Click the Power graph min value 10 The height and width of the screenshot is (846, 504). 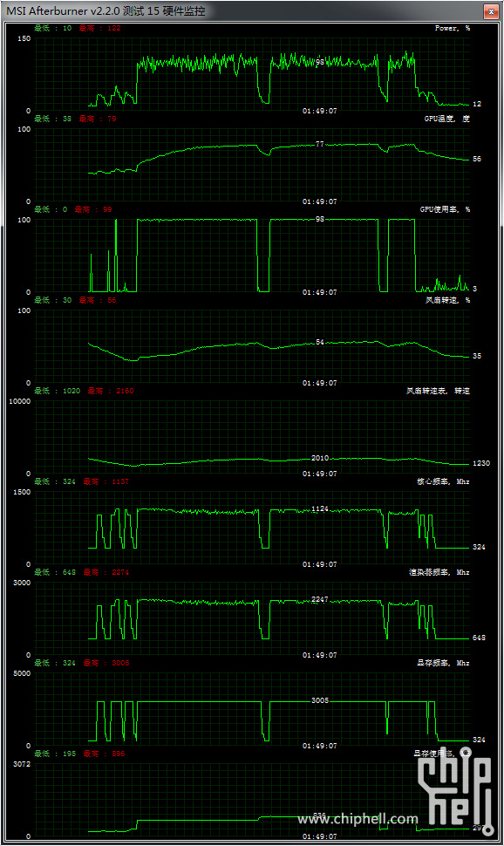pyautogui.click(x=67, y=28)
